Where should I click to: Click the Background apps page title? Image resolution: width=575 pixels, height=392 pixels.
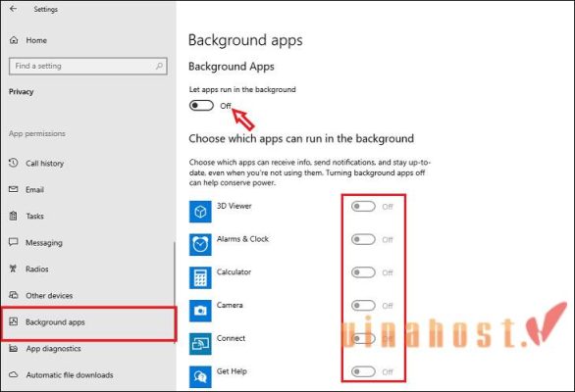click(x=245, y=40)
